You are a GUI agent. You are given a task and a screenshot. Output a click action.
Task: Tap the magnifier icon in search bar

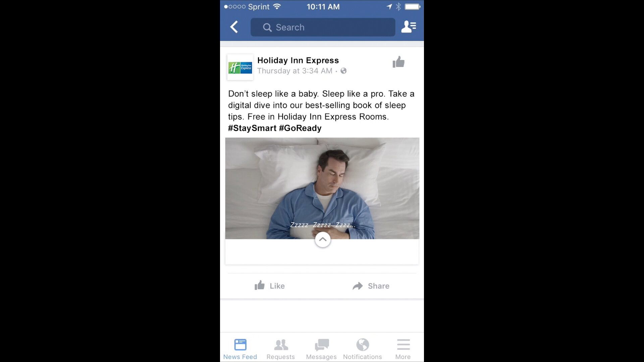267,27
